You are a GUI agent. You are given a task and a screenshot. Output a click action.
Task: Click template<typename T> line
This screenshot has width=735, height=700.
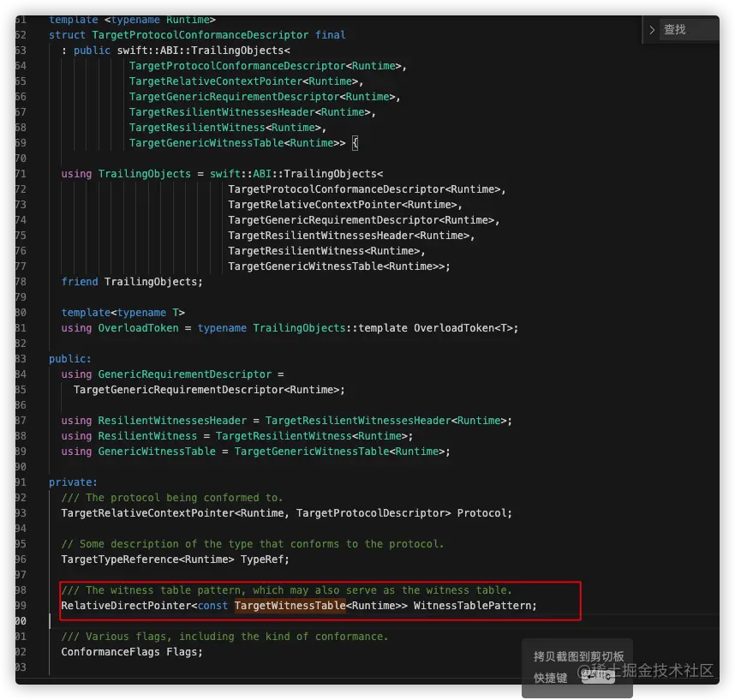123,313
